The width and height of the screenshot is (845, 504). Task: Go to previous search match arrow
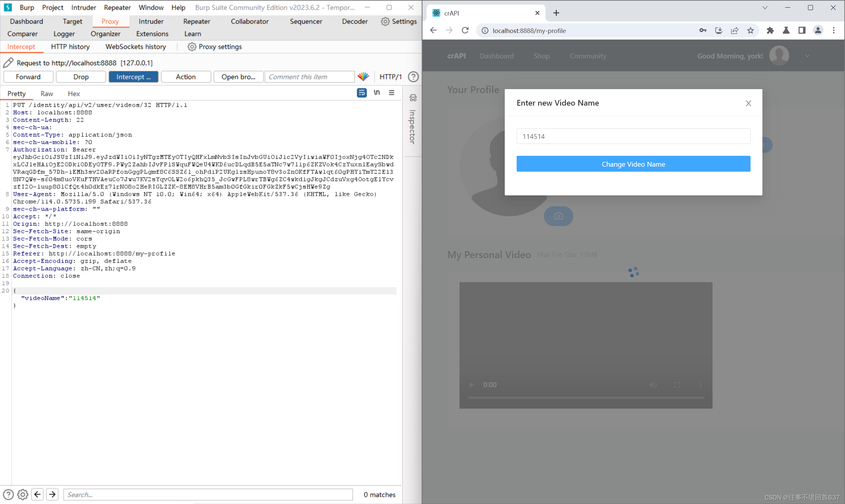click(x=38, y=494)
